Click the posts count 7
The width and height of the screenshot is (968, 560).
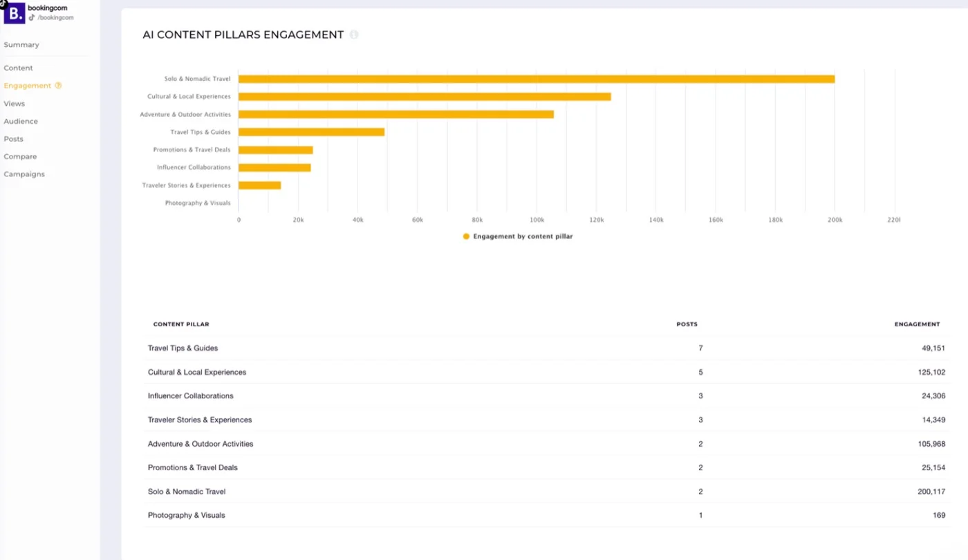click(700, 348)
